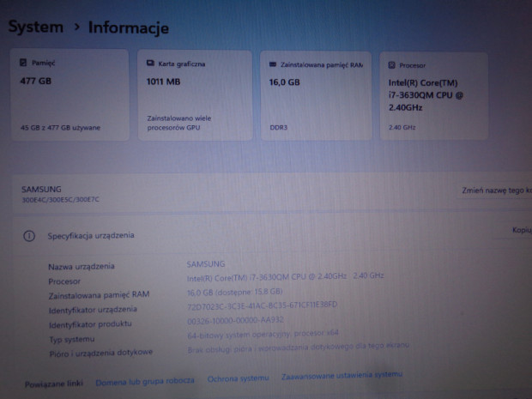Click device ID 72D7023C-3C3E-41AC value
Viewport: 532px width, 399px height.
262,305
